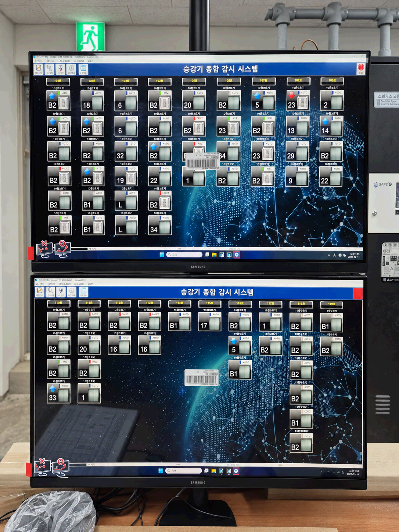Viewport: 399px width, 532px height.
Task: Click the taskbar search box on top monitor
Action: pos(184,255)
